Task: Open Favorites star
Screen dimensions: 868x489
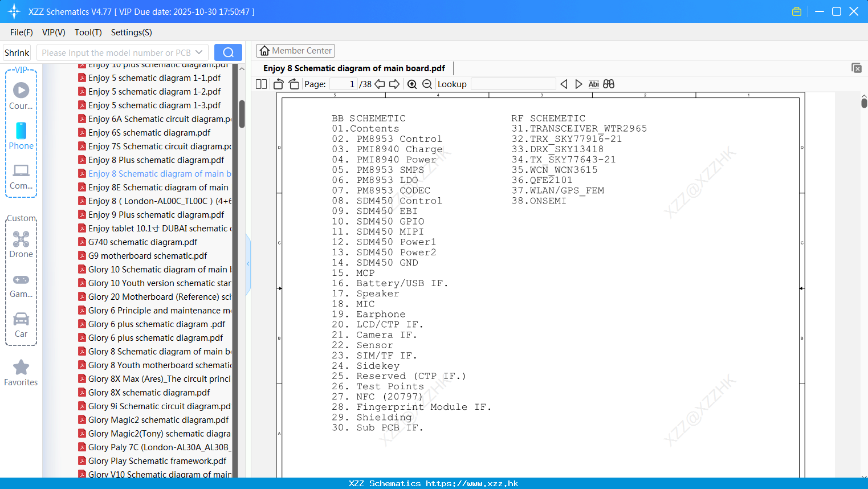Action: tap(21, 373)
